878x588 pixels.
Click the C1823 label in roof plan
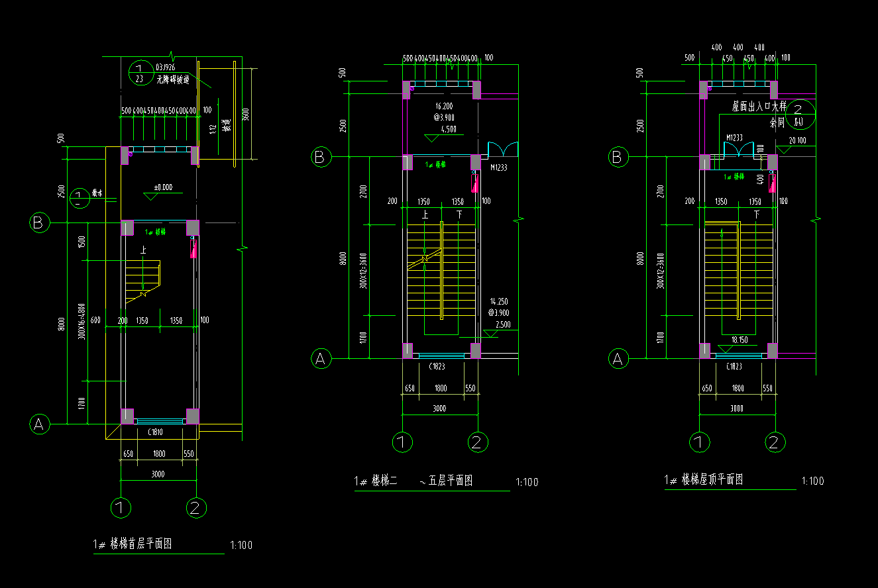[734, 366]
